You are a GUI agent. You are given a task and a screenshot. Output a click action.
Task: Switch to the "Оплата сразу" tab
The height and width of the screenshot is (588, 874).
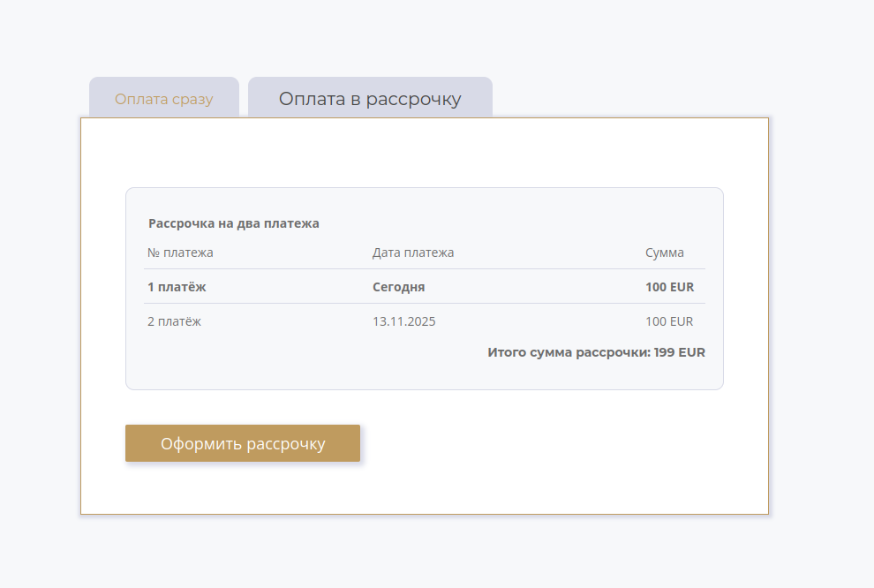(164, 99)
